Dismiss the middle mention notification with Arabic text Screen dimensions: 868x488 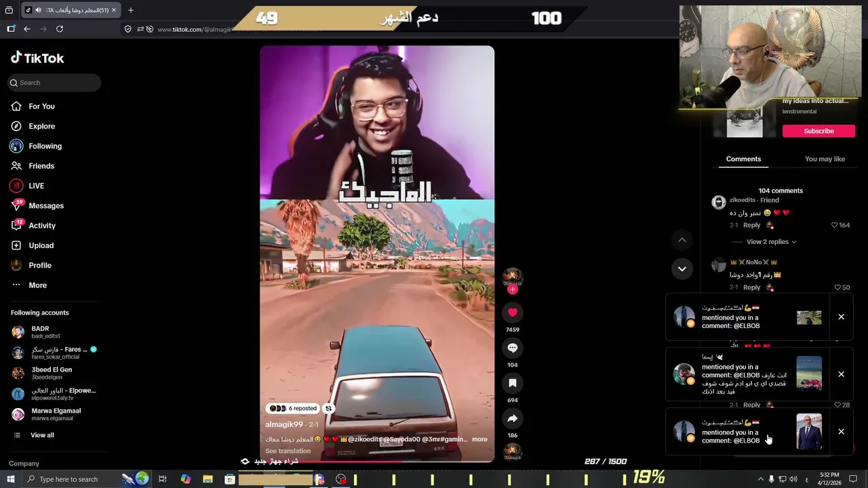(x=841, y=374)
